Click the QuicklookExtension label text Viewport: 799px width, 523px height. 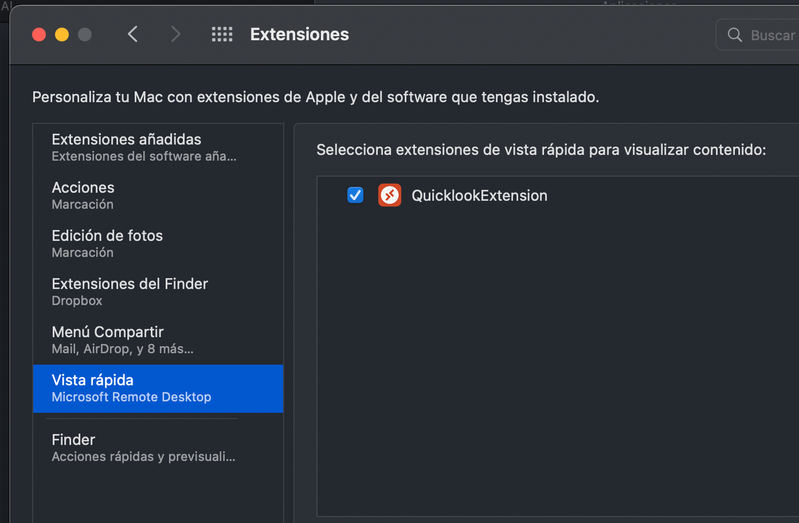click(479, 196)
